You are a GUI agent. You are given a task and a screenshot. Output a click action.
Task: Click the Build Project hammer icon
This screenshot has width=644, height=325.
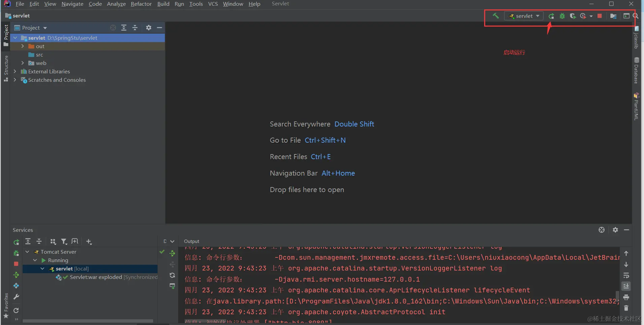(x=496, y=16)
